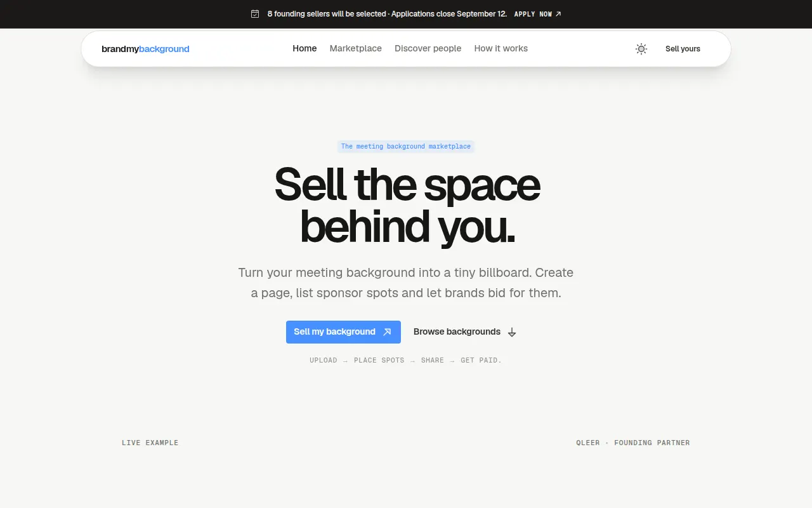Click the brandmybackground logo
Screen dimensions: 812x508
point(145,49)
